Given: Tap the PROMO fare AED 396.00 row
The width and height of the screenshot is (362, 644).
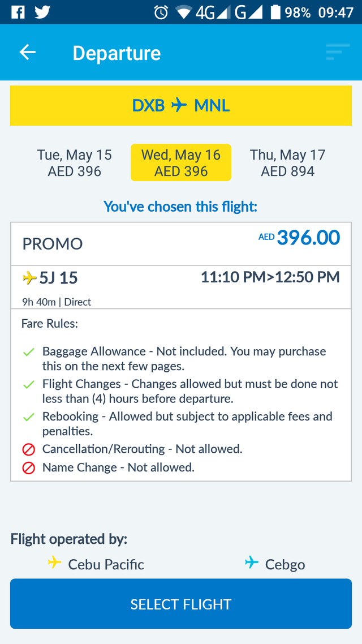Looking at the screenshot, I should coord(181,244).
